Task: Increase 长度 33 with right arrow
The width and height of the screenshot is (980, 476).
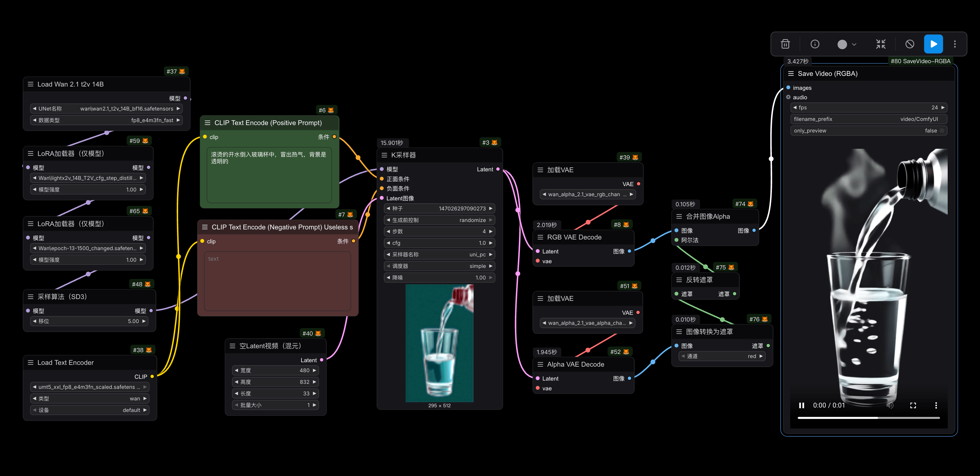Action: [x=314, y=394]
